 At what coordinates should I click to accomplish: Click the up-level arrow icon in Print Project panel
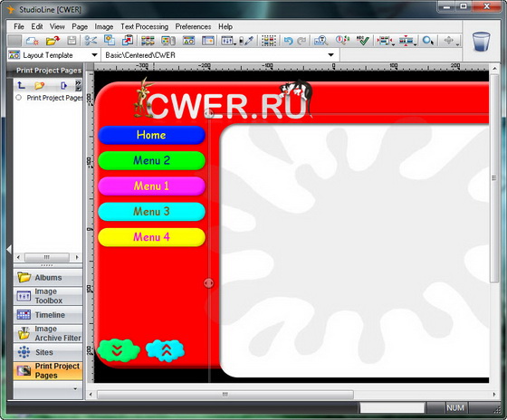click(x=22, y=85)
